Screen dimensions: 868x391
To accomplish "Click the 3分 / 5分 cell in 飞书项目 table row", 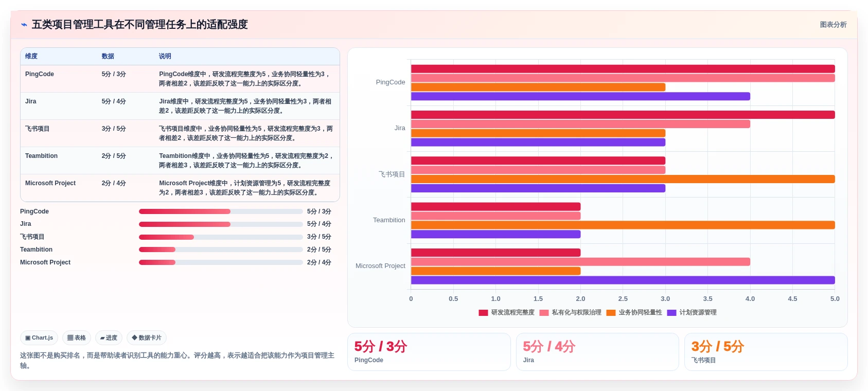I will 114,129.
